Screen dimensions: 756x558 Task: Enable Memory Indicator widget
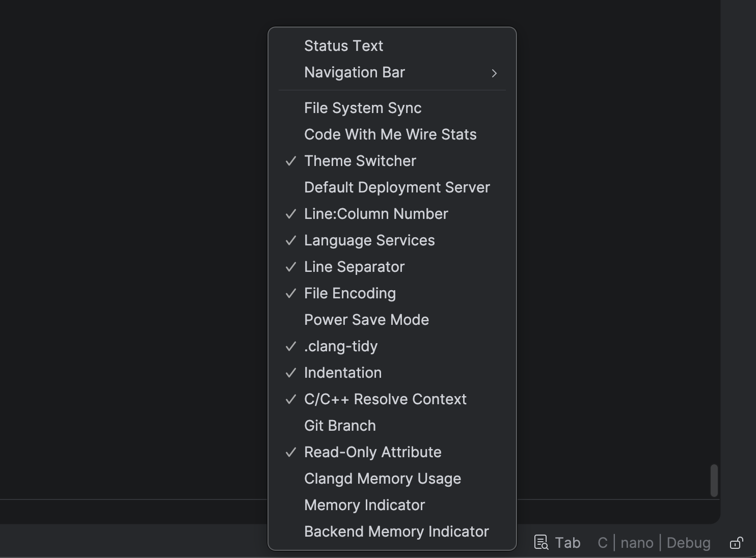(x=392, y=505)
